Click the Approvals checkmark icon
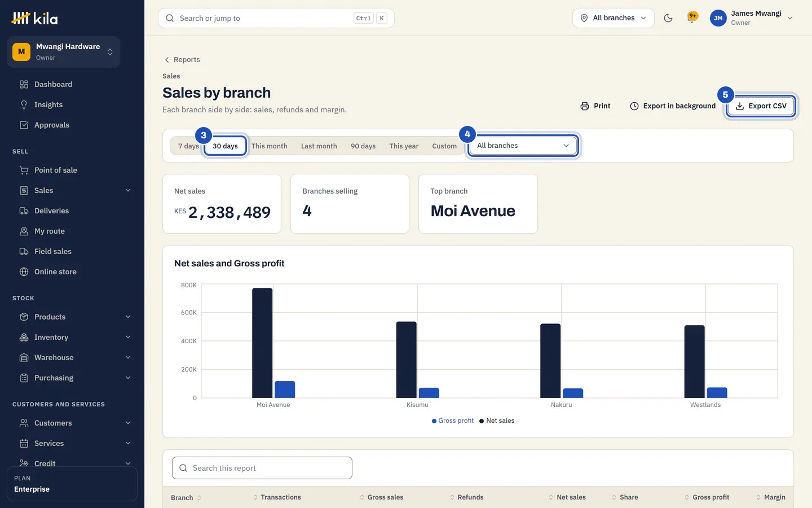The width and height of the screenshot is (812, 508). coord(24,125)
